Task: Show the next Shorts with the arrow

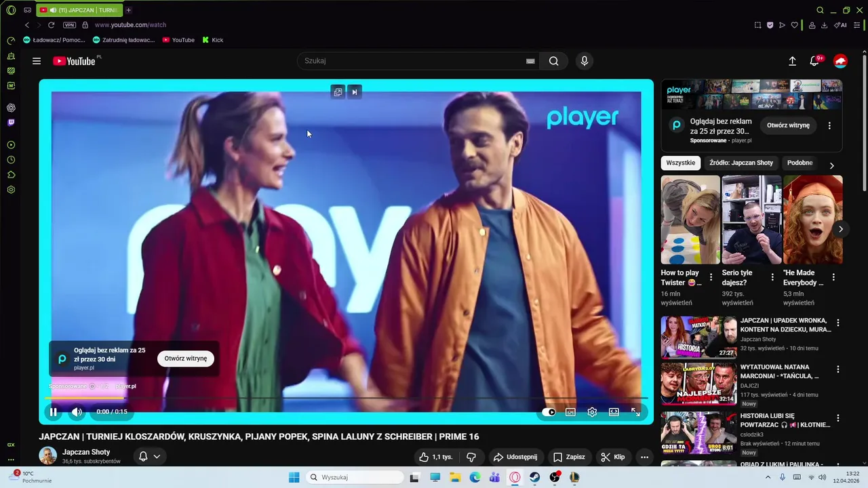Action: (x=841, y=229)
